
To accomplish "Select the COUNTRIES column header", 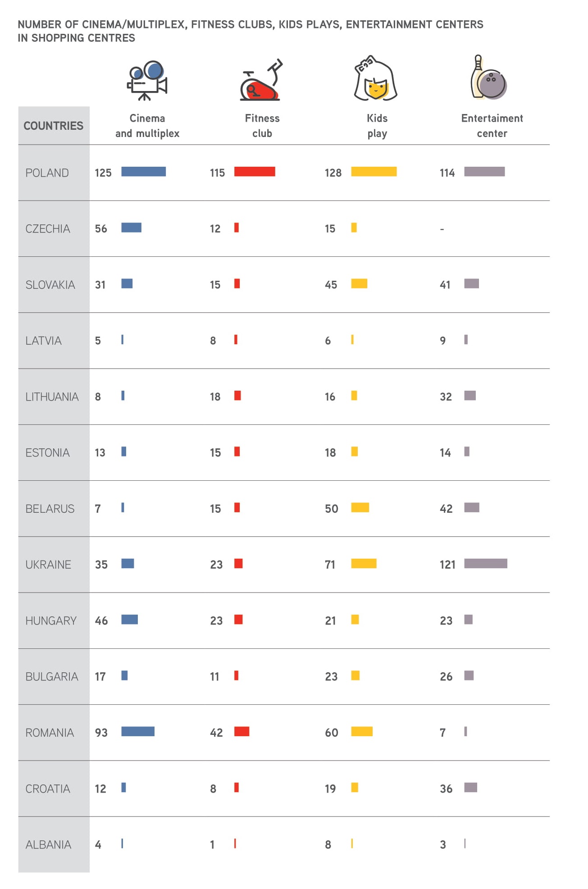I will click(53, 126).
